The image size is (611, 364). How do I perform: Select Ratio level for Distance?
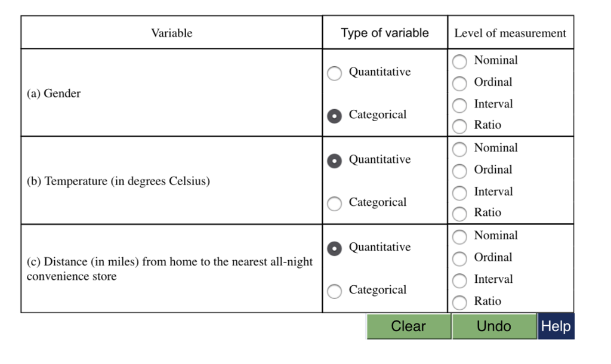(x=460, y=302)
